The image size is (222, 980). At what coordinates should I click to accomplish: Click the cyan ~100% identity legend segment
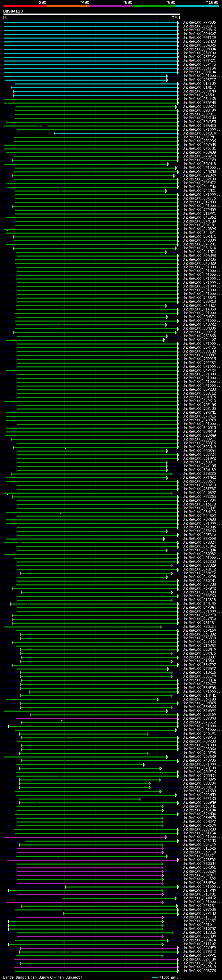click(x=197, y=6)
